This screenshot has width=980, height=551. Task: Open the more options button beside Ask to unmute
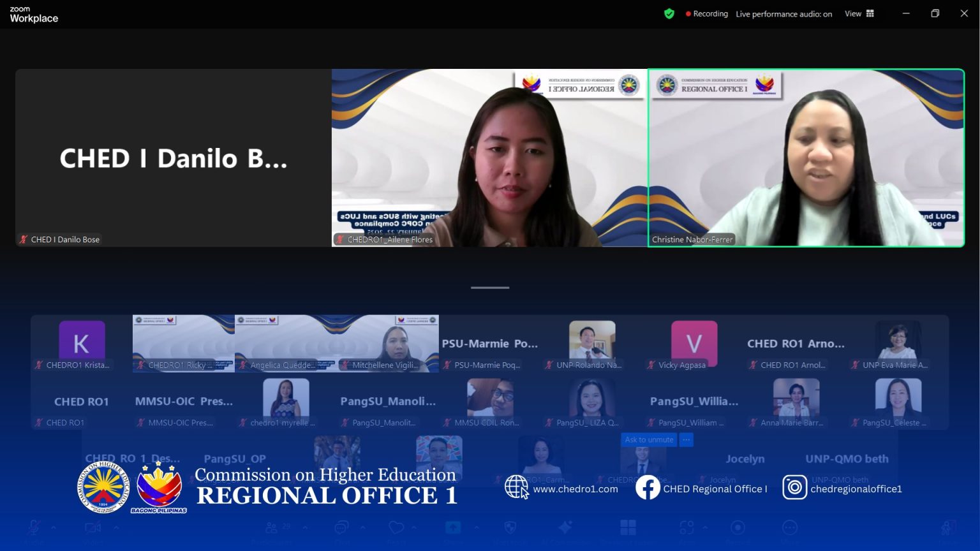687,439
